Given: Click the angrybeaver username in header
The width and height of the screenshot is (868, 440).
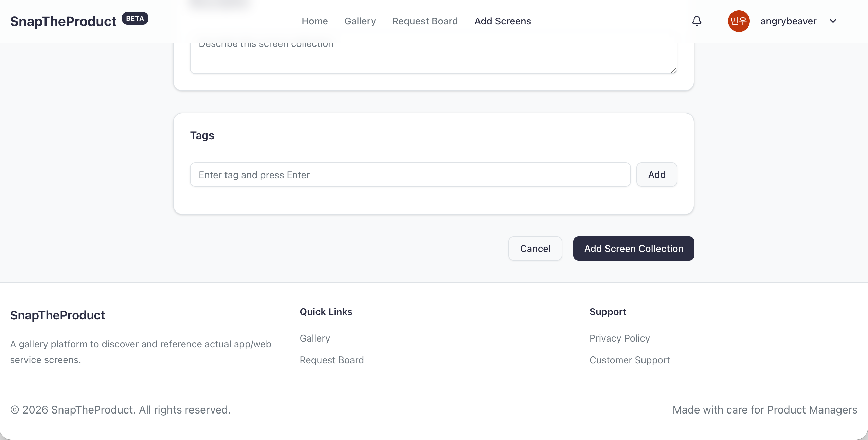Looking at the screenshot, I should pos(788,21).
